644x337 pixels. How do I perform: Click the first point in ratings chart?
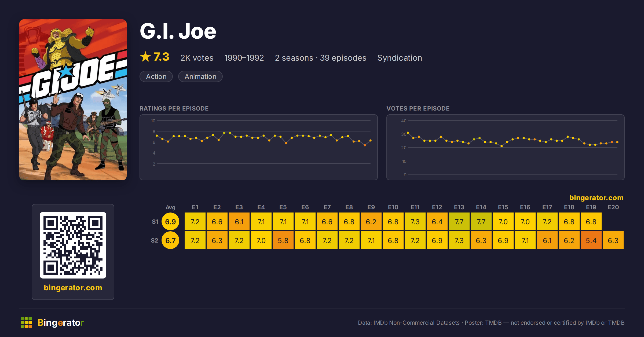pos(157,136)
